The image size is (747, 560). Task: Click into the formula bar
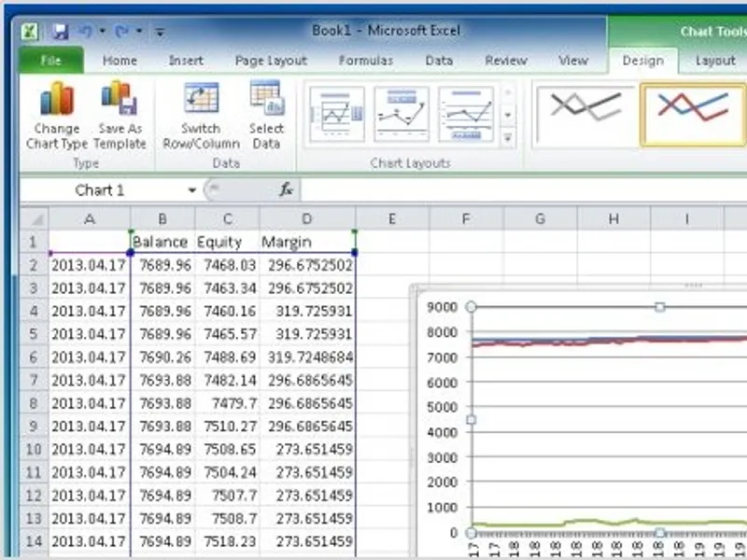pos(523,190)
